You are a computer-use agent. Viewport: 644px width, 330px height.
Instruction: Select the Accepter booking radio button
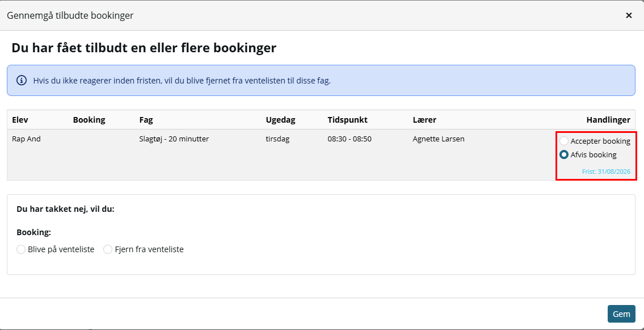coord(564,141)
